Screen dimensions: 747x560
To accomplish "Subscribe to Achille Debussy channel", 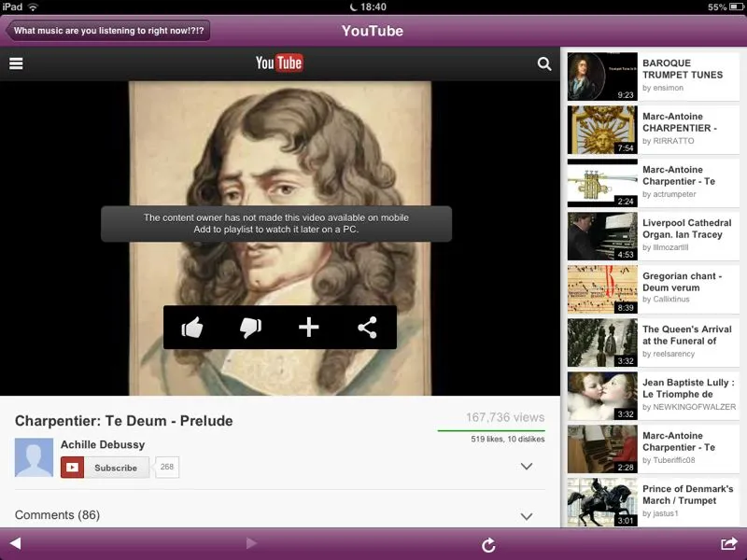I will click(x=105, y=468).
